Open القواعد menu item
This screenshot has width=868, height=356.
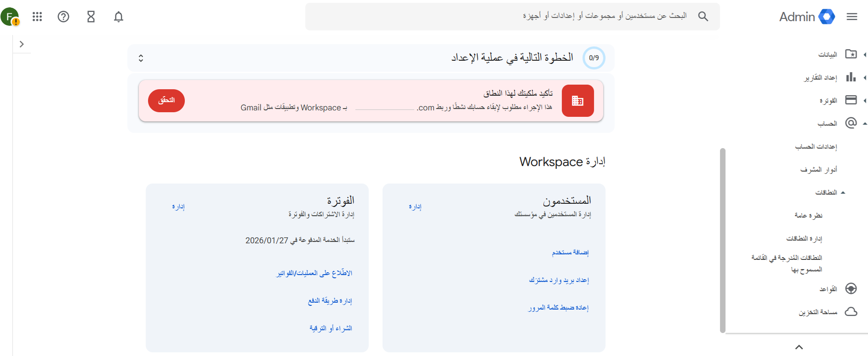(x=828, y=289)
